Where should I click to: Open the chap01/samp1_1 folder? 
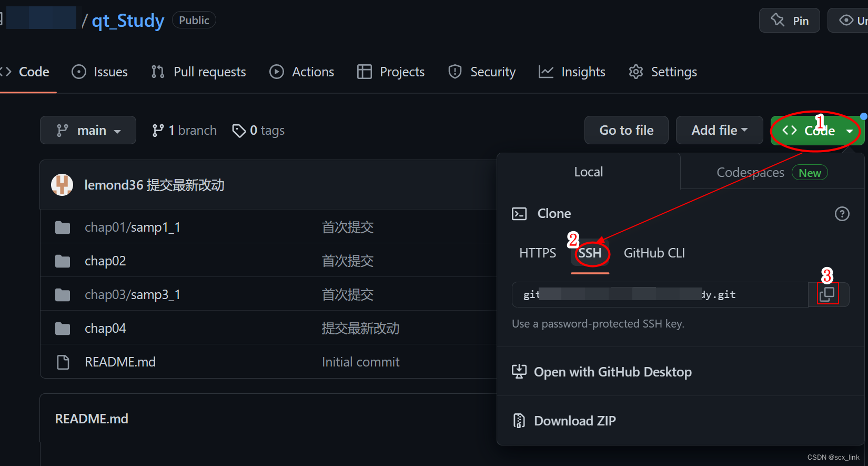coord(133,227)
